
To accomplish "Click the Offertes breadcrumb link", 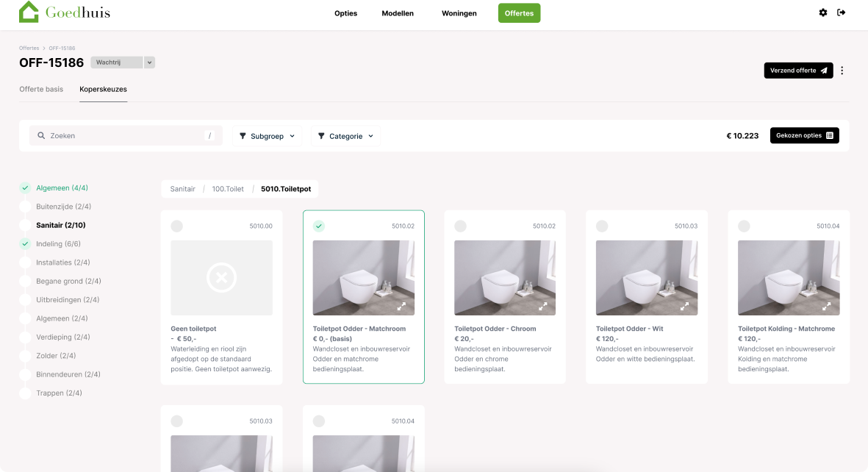I will click(x=29, y=49).
